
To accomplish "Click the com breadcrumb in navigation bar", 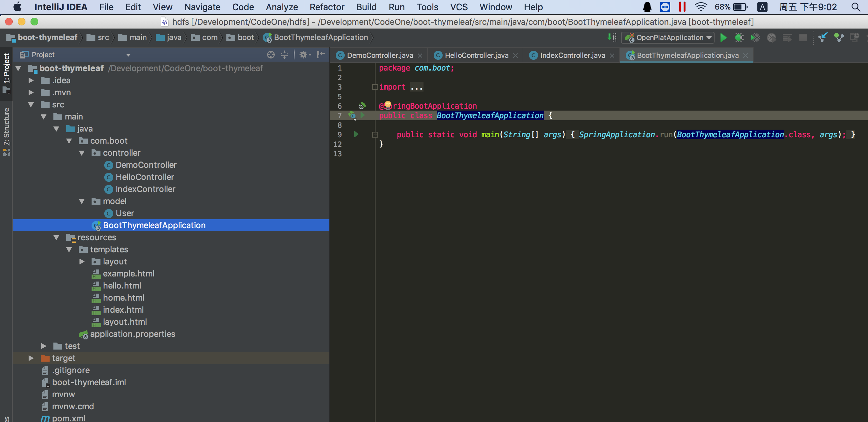I will point(209,37).
